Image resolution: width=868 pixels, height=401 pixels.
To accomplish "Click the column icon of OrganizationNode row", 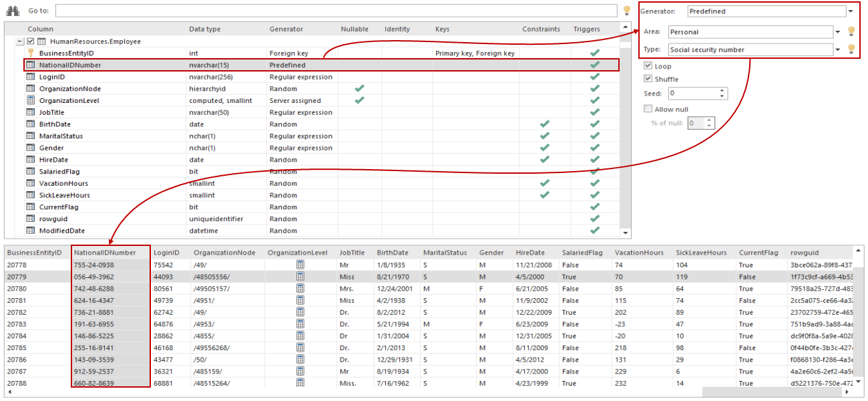I will (30, 88).
